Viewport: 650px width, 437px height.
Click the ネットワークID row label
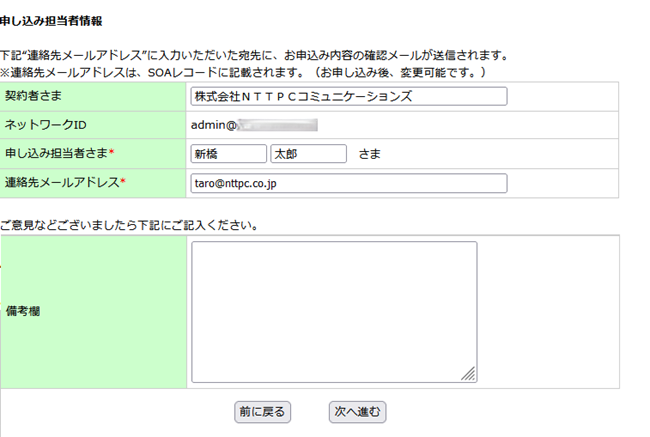pyautogui.click(x=46, y=125)
